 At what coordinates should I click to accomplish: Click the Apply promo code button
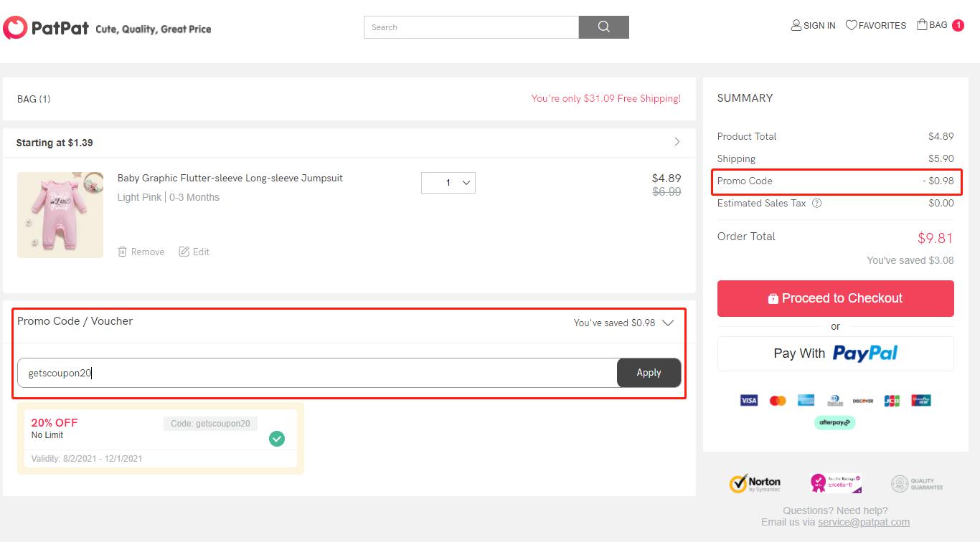click(649, 373)
